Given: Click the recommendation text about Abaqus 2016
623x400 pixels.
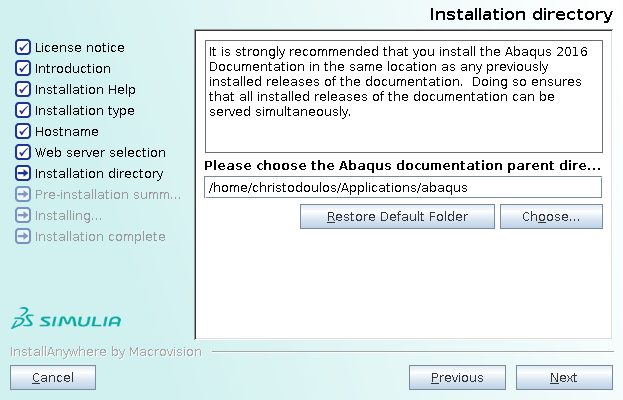Looking at the screenshot, I should [398, 81].
